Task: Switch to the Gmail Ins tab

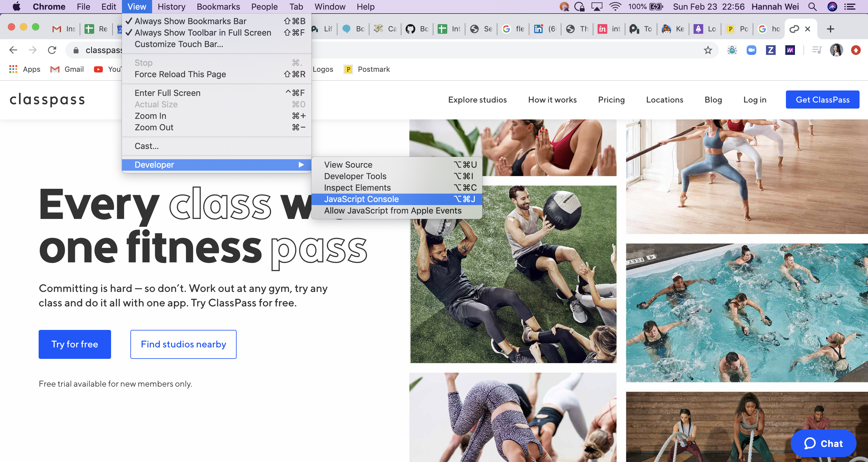Action: tap(64, 29)
